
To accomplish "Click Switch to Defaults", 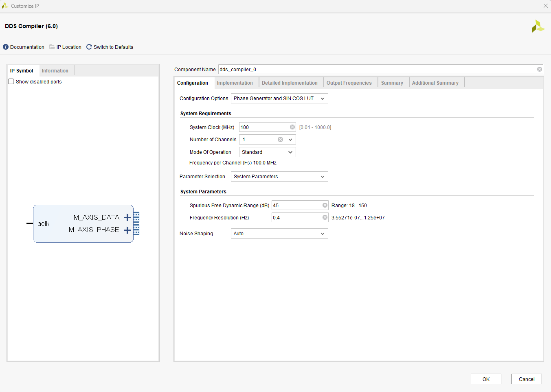I will (x=113, y=47).
